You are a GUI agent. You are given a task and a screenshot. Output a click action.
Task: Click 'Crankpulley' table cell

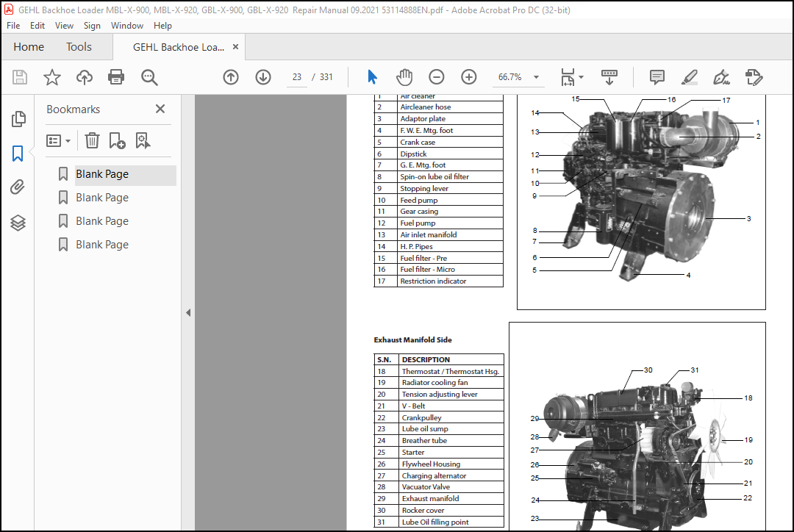(x=451, y=417)
